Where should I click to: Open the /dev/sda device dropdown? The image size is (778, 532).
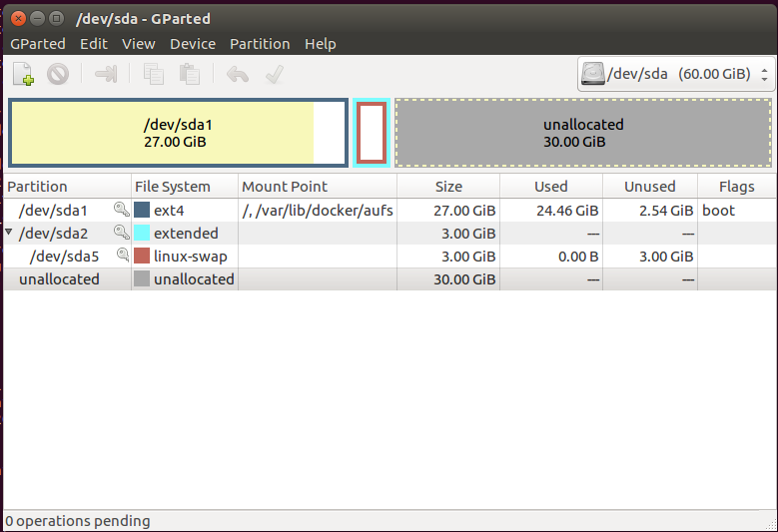(676, 74)
